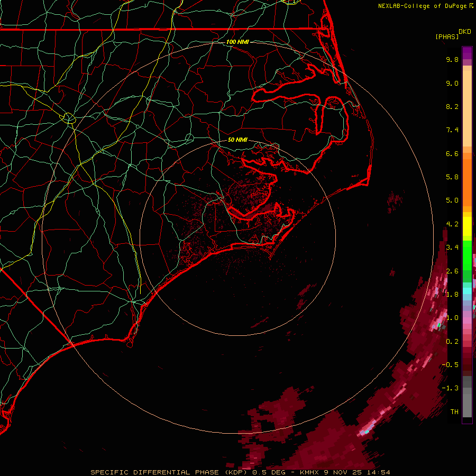Click the 5.8 legend value
476x476 pixels.
[x=452, y=177]
